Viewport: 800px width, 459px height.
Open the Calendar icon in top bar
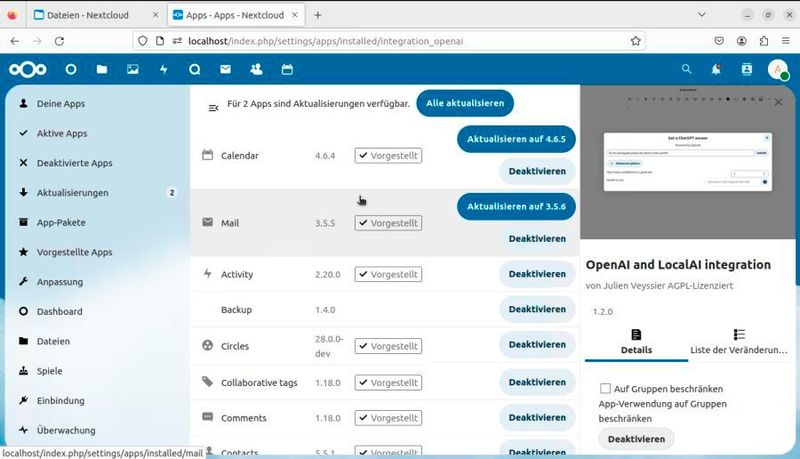pyautogui.click(x=287, y=69)
